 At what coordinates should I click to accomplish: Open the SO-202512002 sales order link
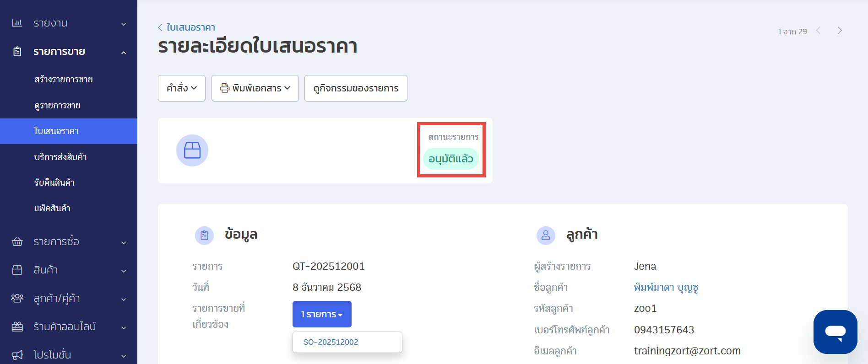[x=331, y=342]
